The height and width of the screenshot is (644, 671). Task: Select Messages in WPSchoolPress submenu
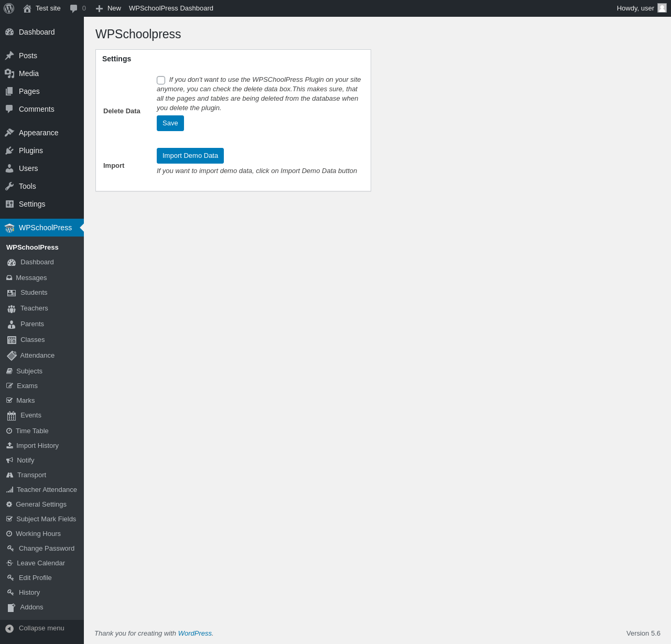coord(42,278)
